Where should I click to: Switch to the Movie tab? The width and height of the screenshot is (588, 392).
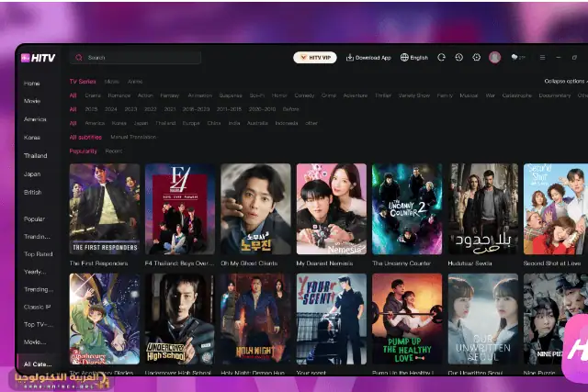coord(112,82)
